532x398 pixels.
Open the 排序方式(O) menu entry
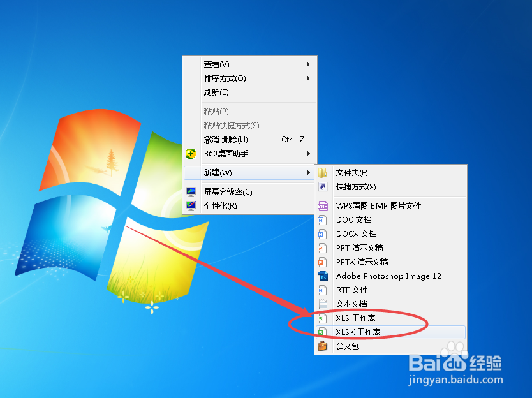[x=249, y=78]
